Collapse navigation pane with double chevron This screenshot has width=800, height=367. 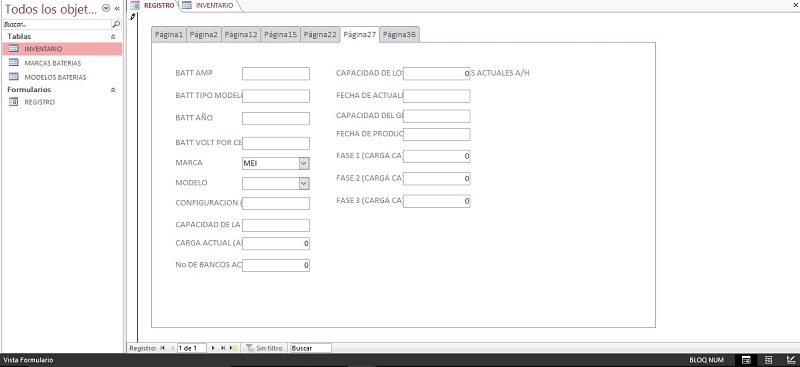[x=117, y=8]
